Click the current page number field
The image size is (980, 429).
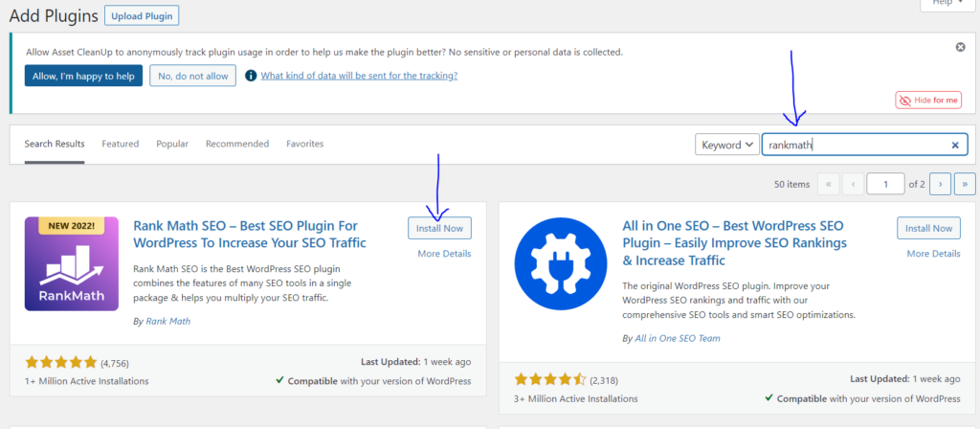pyautogui.click(x=885, y=184)
